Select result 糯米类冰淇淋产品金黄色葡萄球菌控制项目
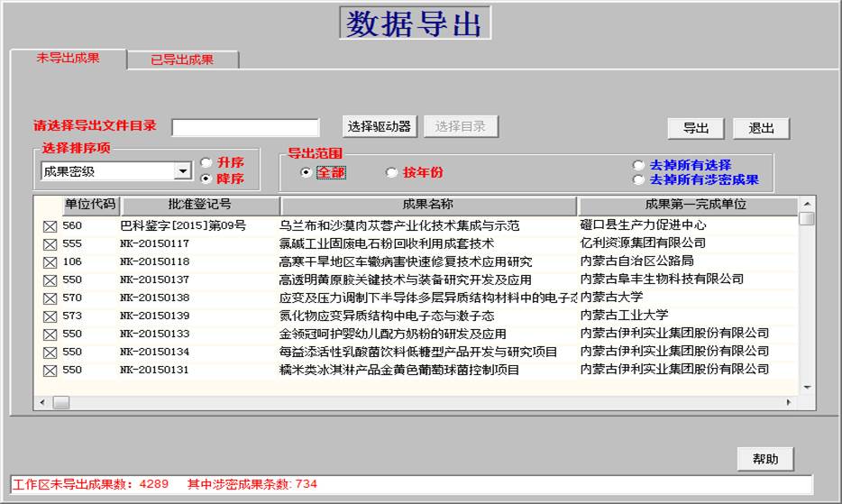Viewport: 842px width, 504px height. [399, 370]
